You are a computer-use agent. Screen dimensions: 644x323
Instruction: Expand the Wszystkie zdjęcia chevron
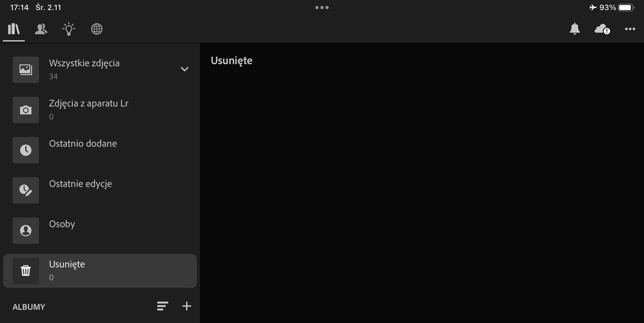[185, 69]
